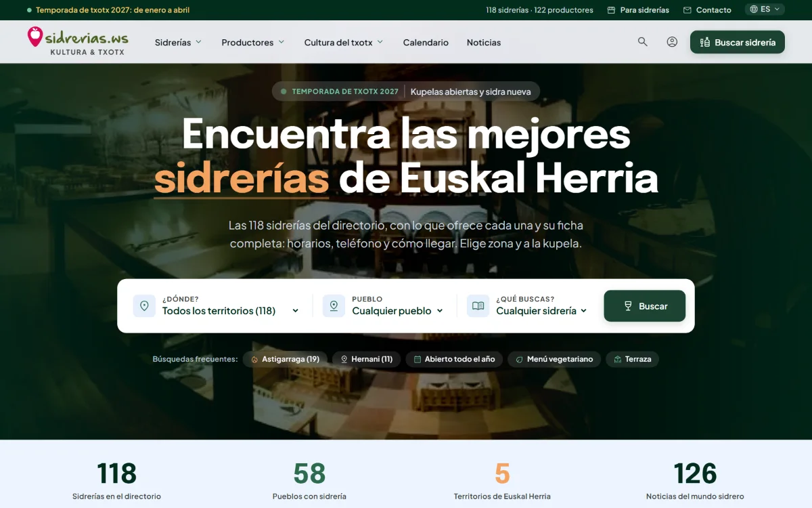
Task: Select the Hernani (11) quick search
Action: click(x=367, y=359)
